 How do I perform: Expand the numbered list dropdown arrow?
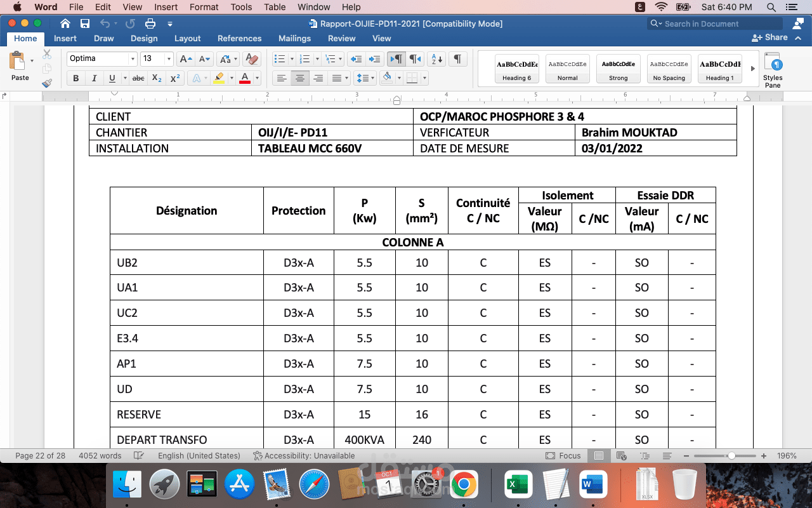pyautogui.click(x=317, y=59)
